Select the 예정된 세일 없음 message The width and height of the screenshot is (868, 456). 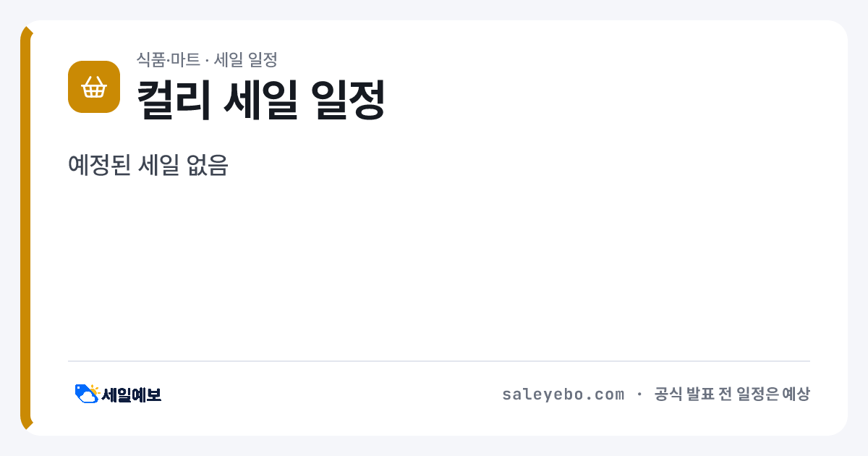148,165
